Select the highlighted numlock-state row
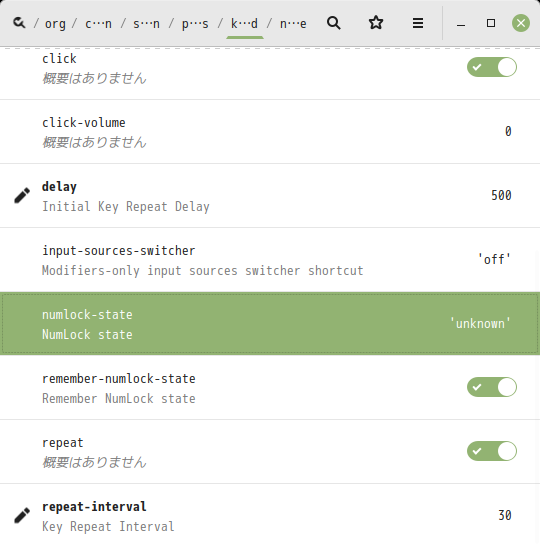This screenshot has width=540, height=547. [x=270, y=324]
